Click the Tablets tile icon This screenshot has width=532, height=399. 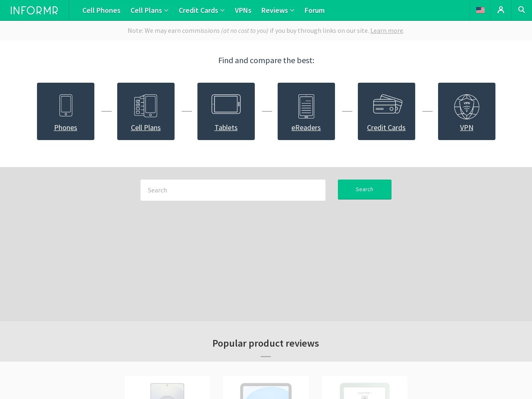(x=226, y=104)
